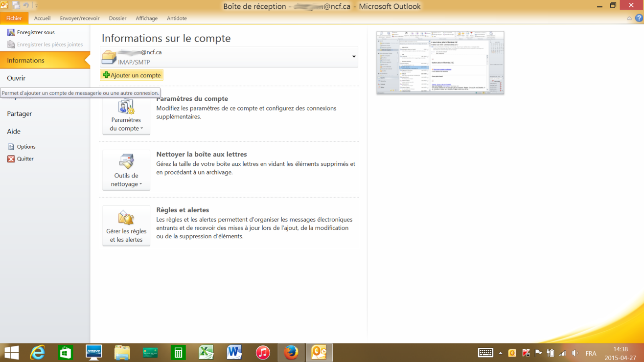Open Firefox from the taskbar

[291, 352]
